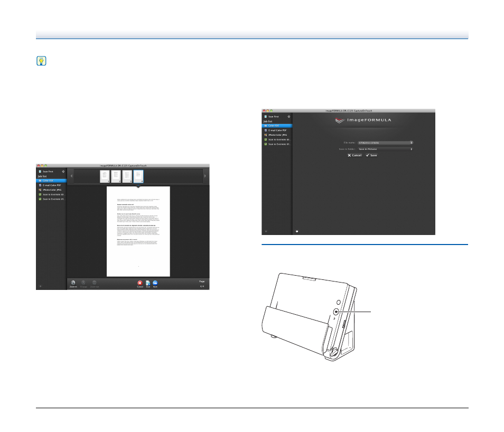Open the Save in folder dropdown
This screenshot has width=504, height=432.
(x=385, y=149)
